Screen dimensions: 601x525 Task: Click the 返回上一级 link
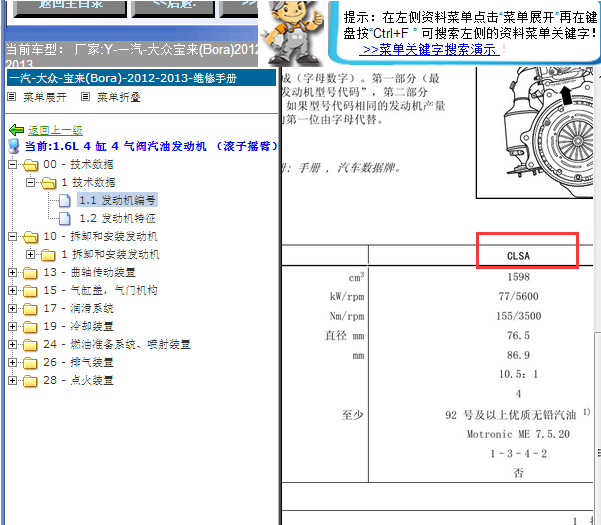pyautogui.click(x=55, y=130)
